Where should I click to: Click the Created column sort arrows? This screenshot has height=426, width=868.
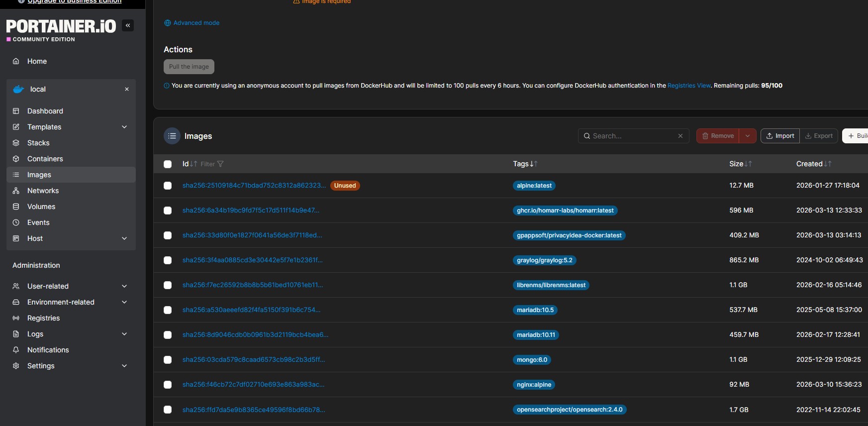(828, 164)
